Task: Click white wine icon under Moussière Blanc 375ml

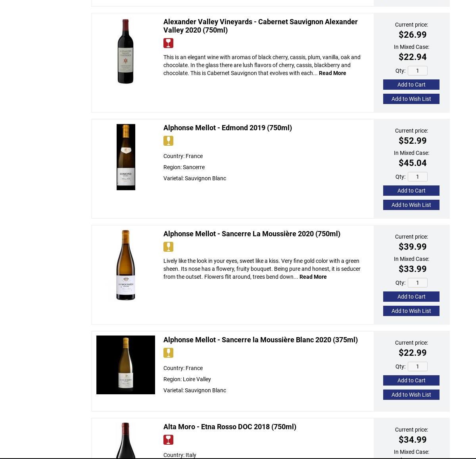Action: click(168, 353)
